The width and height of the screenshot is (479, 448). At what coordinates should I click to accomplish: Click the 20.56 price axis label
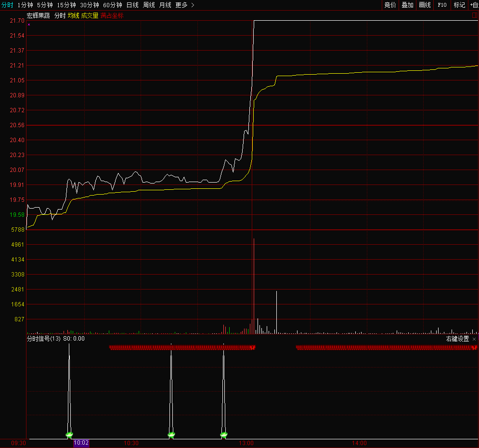[x=17, y=125]
